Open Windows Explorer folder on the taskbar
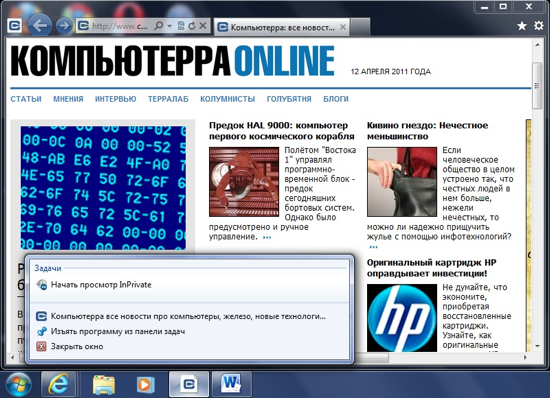The width and height of the screenshot is (550, 398). [x=104, y=385]
